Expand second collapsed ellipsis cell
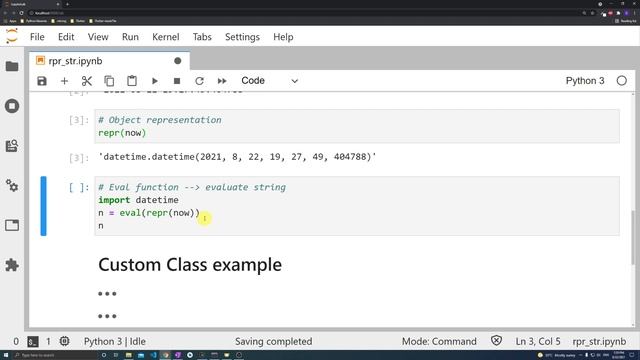 107,316
